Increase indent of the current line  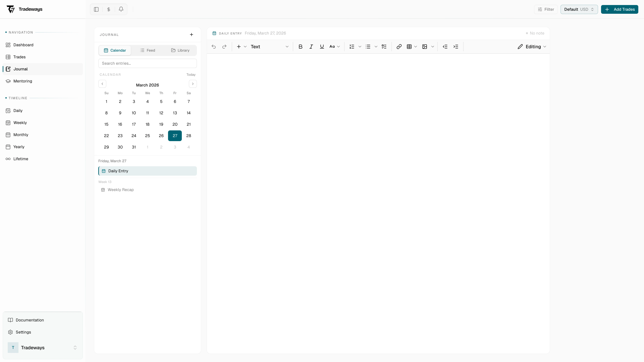[x=456, y=46]
